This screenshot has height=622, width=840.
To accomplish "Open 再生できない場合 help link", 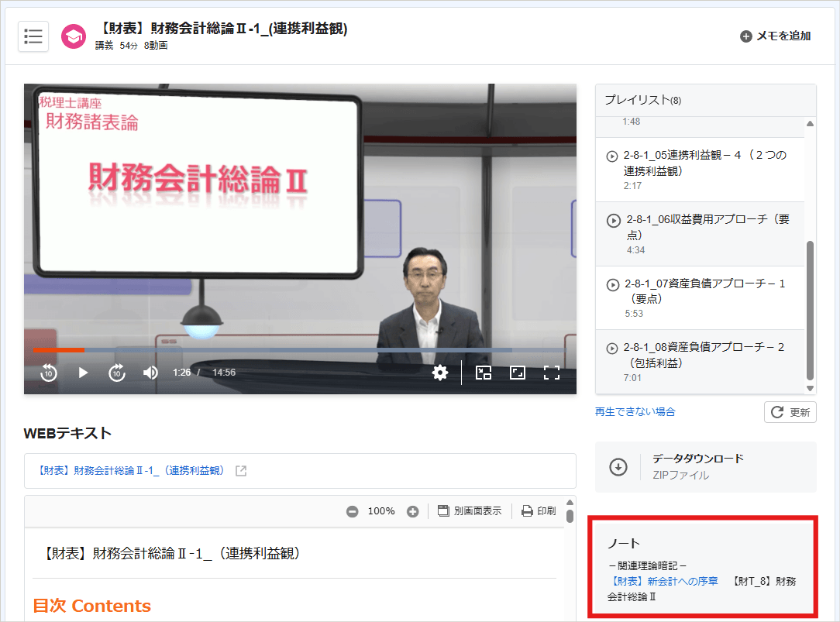I will pyautogui.click(x=635, y=411).
